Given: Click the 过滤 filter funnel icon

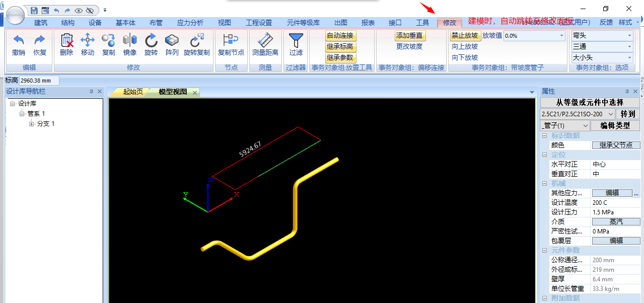Looking at the screenshot, I should 296,40.
